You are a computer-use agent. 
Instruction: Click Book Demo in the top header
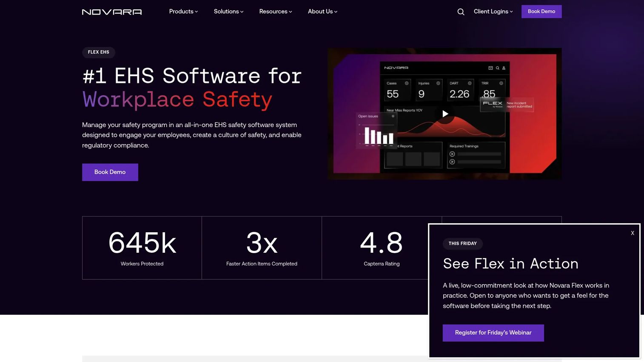541,11
